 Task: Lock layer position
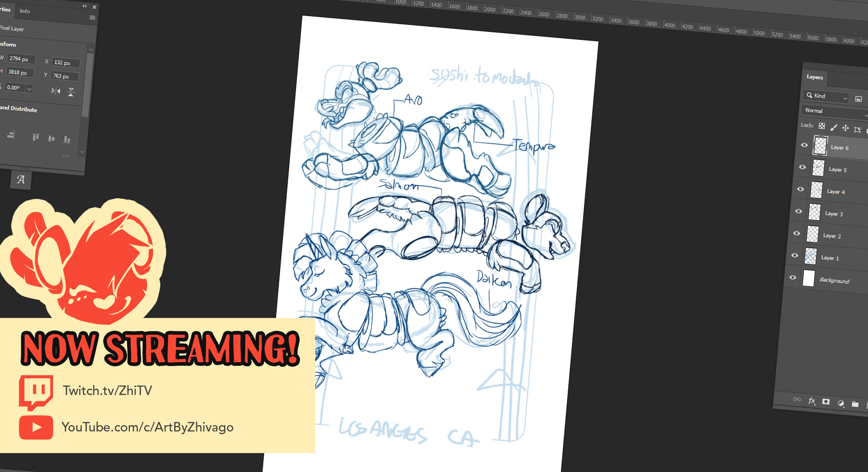pyautogui.click(x=845, y=128)
